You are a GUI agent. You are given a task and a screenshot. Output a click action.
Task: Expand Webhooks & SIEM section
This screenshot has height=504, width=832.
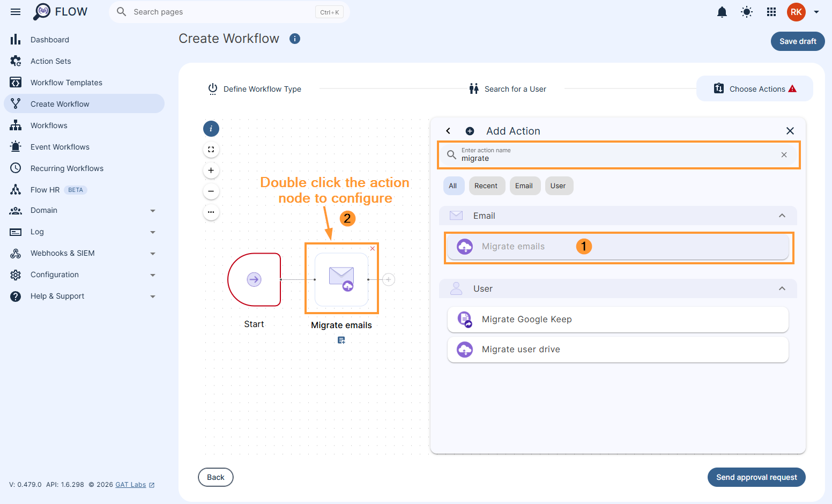point(84,253)
